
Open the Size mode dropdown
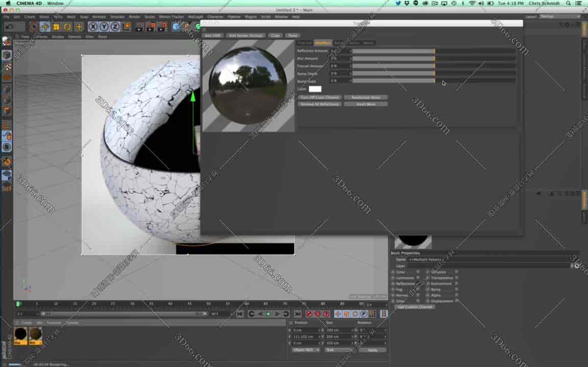(337, 350)
